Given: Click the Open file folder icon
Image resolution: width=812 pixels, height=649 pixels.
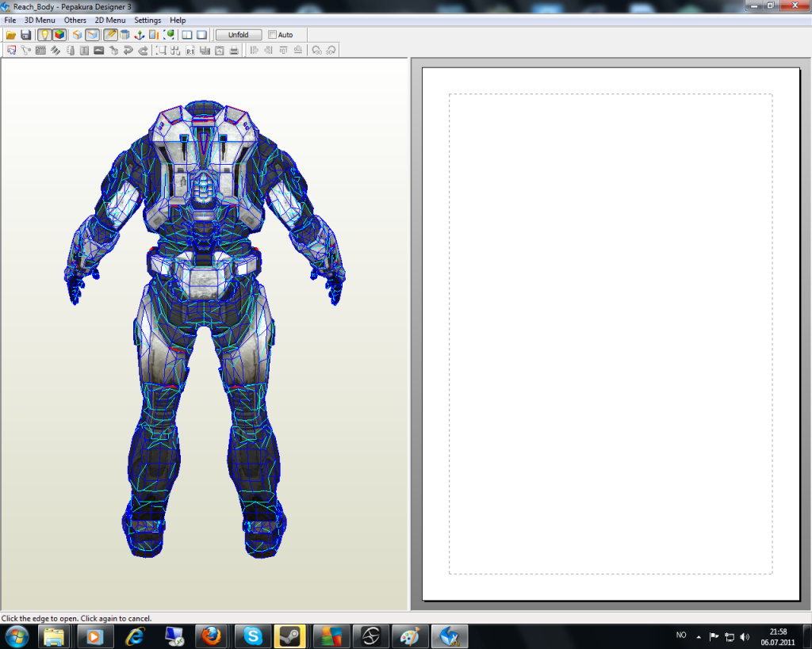Looking at the screenshot, I should [x=11, y=35].
